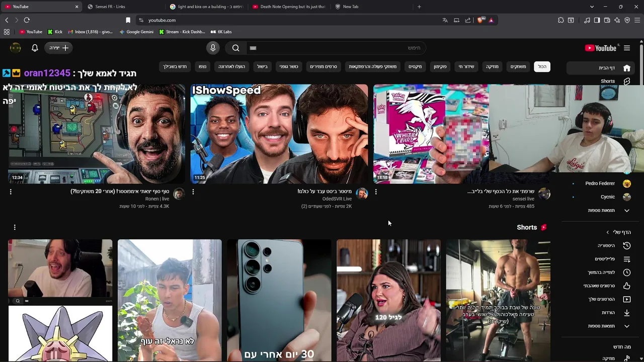Switch to the Death Note Opening tab

pyautogui.click(x=288, y=7)
